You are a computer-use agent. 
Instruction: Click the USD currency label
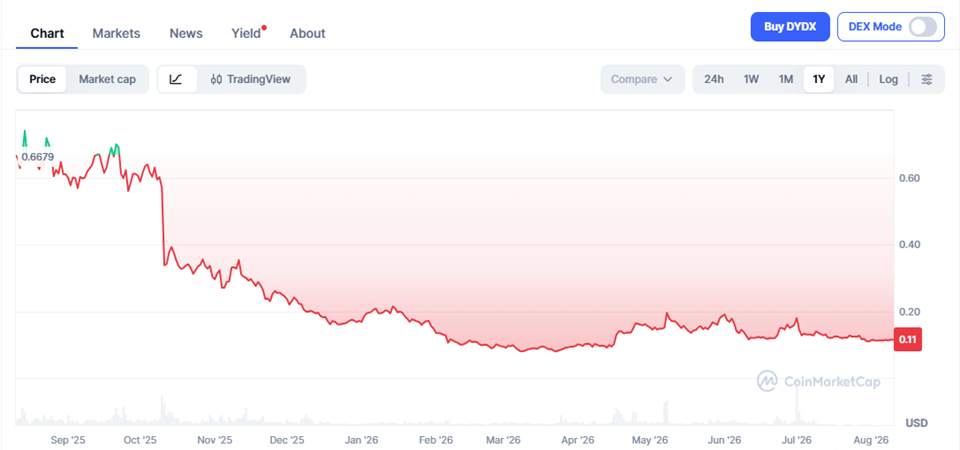[x=917, y=423]
